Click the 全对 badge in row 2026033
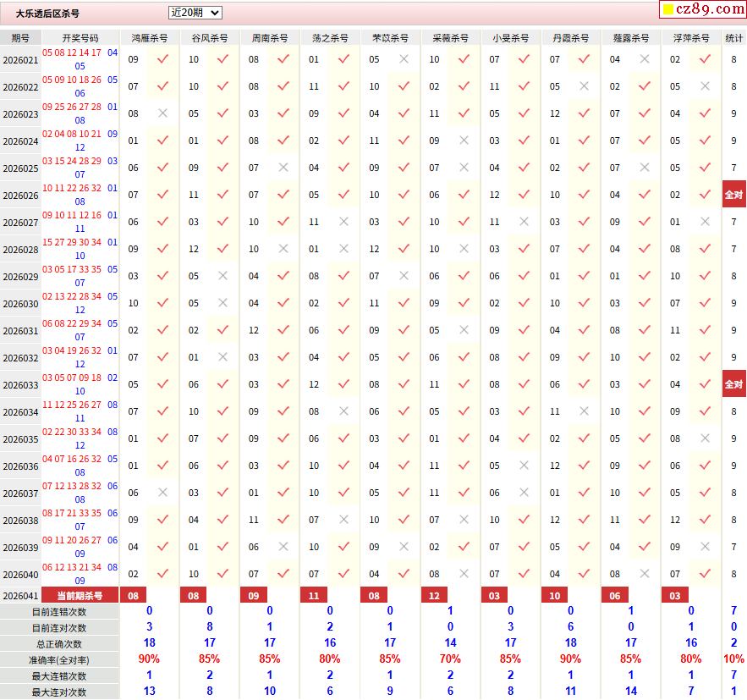The image size is (747, 700). [733, 384]
